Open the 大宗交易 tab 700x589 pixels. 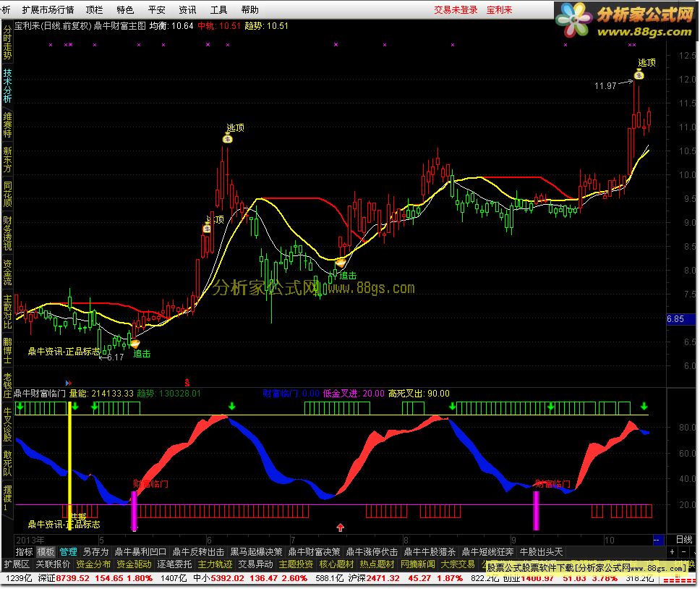(x=458, y=564)
